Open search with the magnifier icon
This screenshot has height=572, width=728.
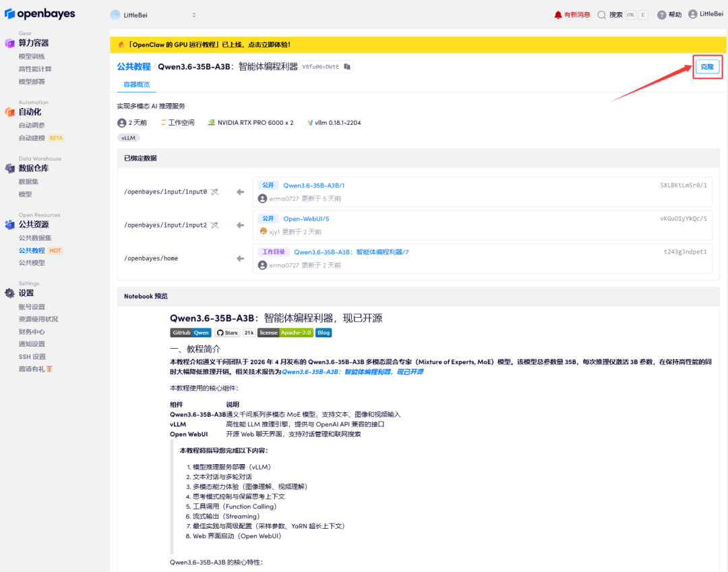[x=602, y=15]
